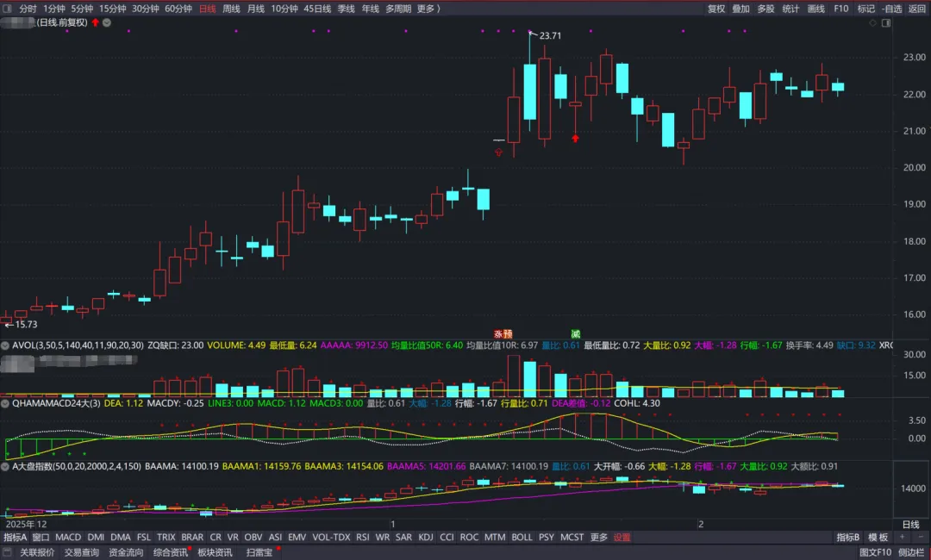
Task: Open the 多股 multi-stock view
Action: click(x=765, y=9)
